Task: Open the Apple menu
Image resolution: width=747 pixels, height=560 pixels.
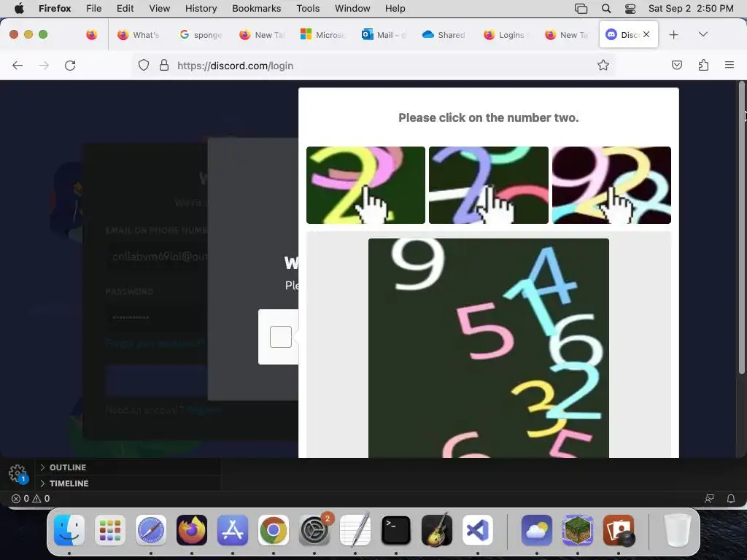Action: click(19, 8)
